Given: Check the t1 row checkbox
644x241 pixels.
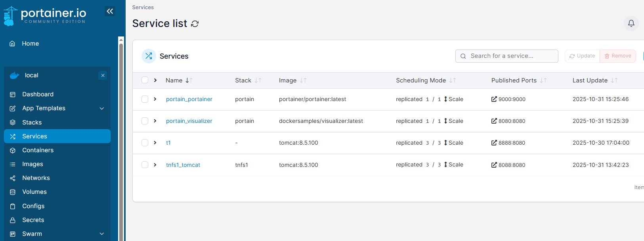Looking at the screenshot, I should point(145,143).
